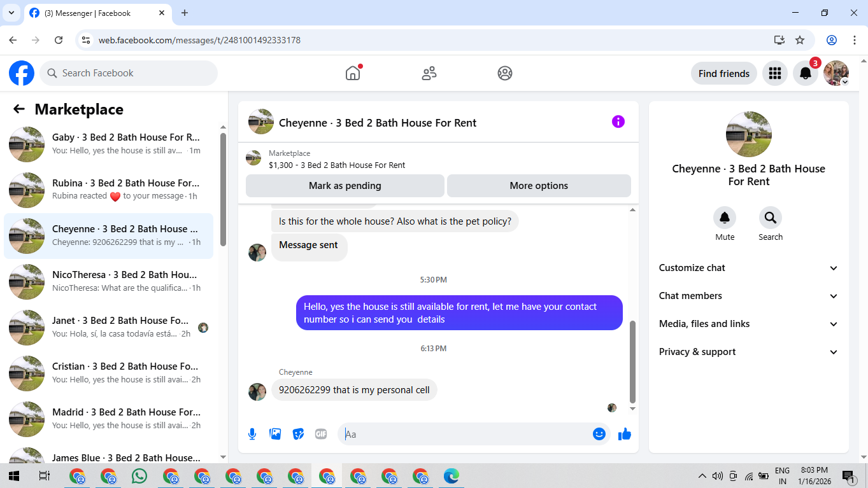The height and width of the screenshot is (488, 868).
Task: Click the chat messages scrollbar thumb
Action: (632, 361)
